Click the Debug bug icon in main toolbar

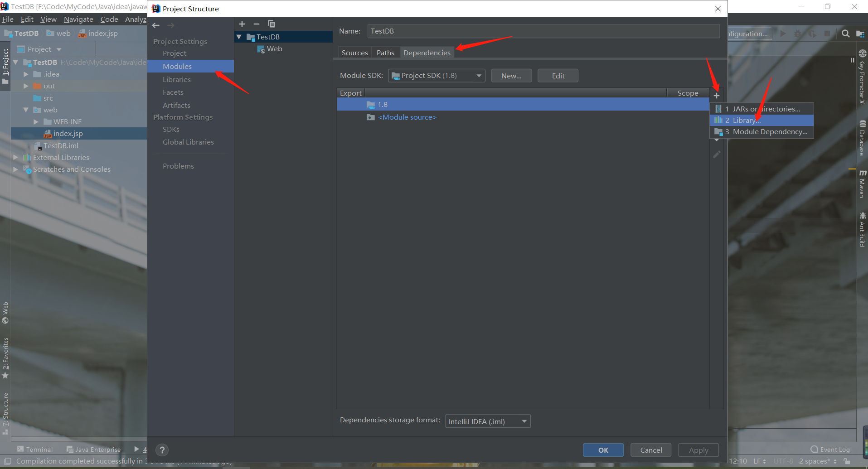[x=798, y=34]
